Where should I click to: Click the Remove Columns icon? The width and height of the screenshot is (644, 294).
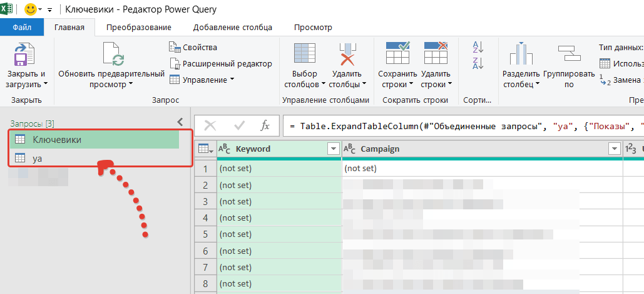(346, 55)
